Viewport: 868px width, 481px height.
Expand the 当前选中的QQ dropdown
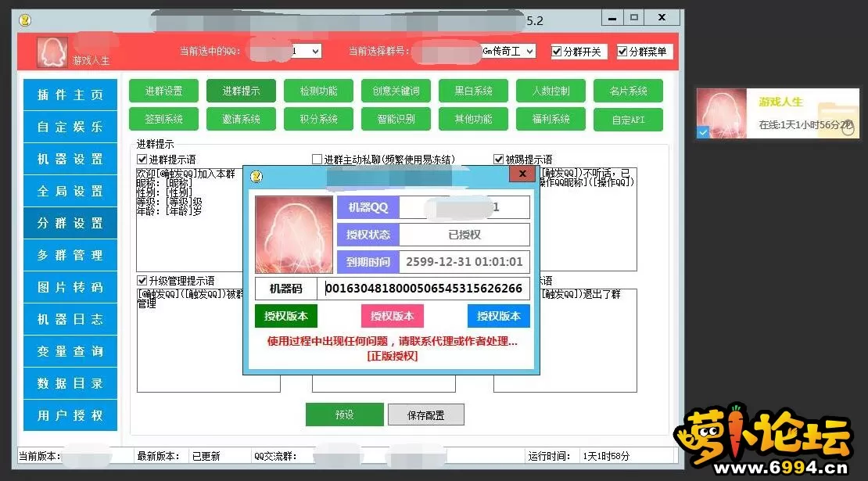(x=316, y=52)
